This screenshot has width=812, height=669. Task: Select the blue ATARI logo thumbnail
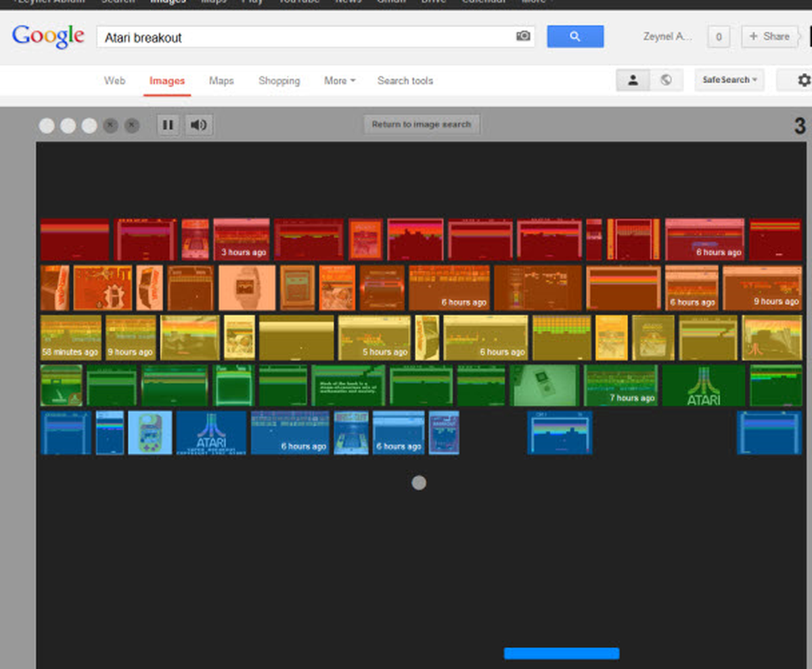211,432
